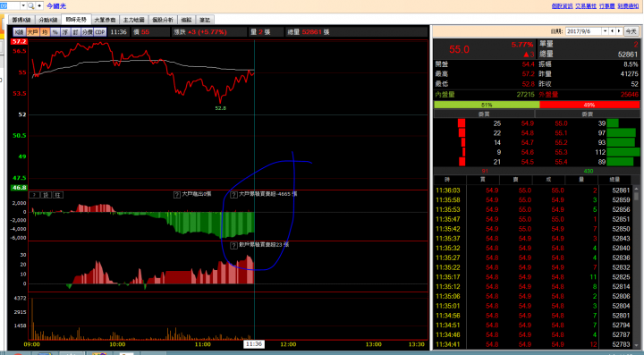Screen dimensions: 644x355
Task: Toggle the 浮 toolbar button
Action: click(x=65, y=32)
